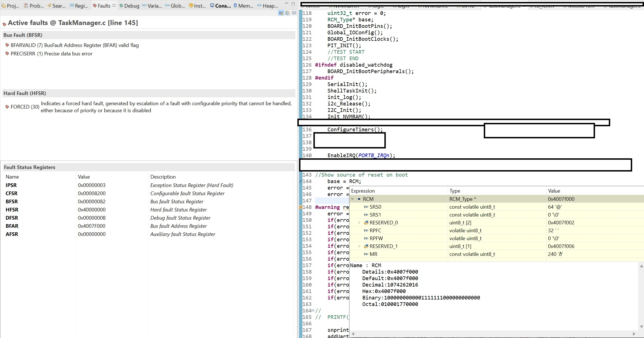Select the CFSR register name
Image resolution: width=644 pixels, height=338 pixels.
(x=12, y=193)
